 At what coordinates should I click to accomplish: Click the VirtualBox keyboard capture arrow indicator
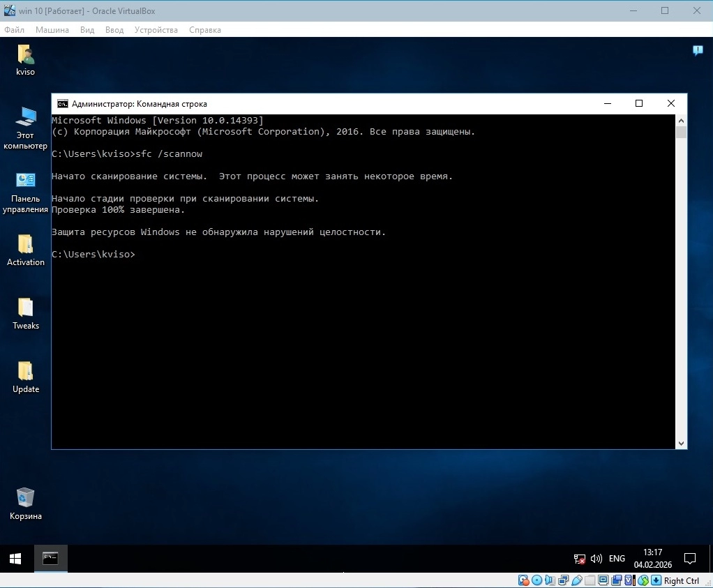pos(656,580)
